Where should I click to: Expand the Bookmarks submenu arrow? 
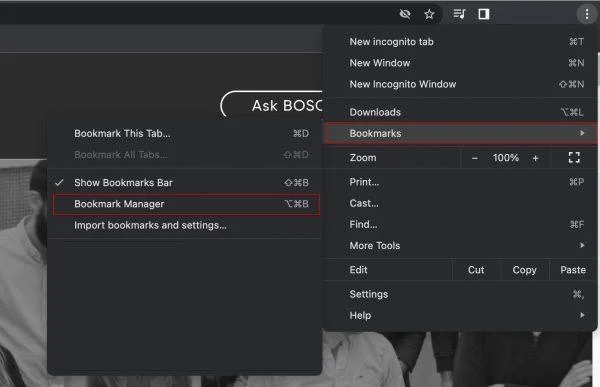click(582, 133)
